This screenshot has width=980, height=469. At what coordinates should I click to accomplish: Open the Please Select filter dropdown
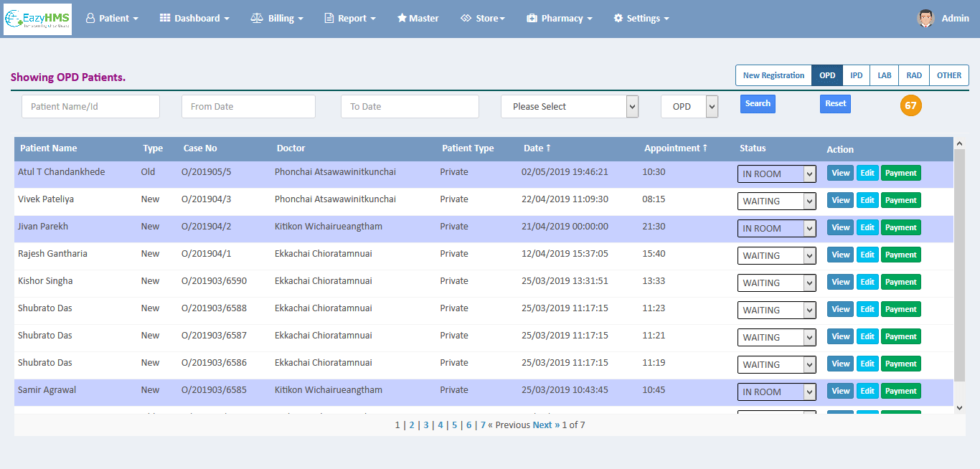570,106
